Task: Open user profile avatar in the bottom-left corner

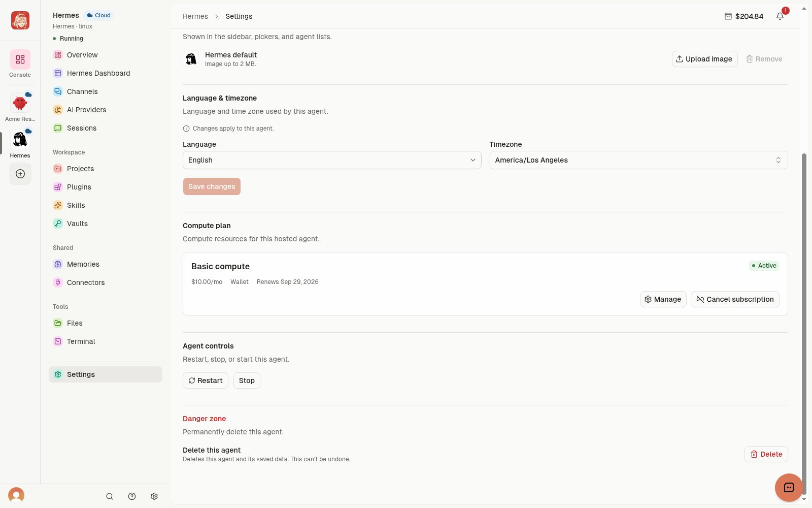Action: pos(16,495)
